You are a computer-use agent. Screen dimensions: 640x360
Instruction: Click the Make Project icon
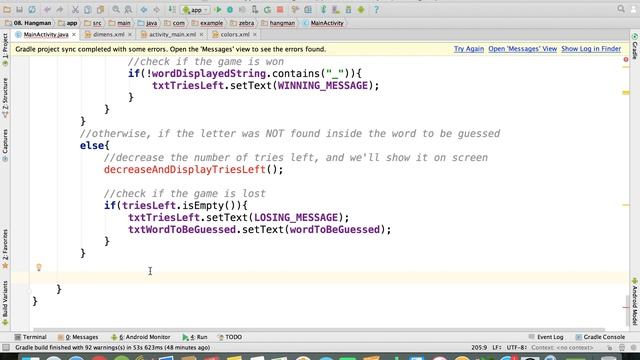[x=172, y=9]
